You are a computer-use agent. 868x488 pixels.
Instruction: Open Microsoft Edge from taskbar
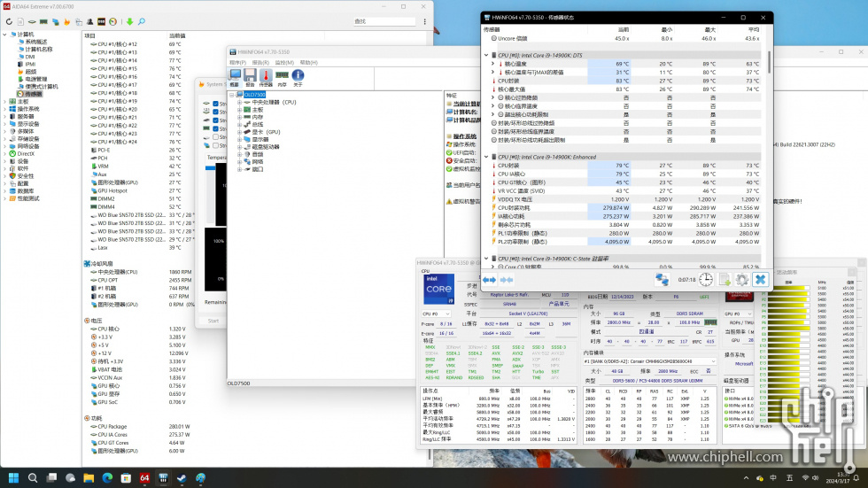coord(107,478)
